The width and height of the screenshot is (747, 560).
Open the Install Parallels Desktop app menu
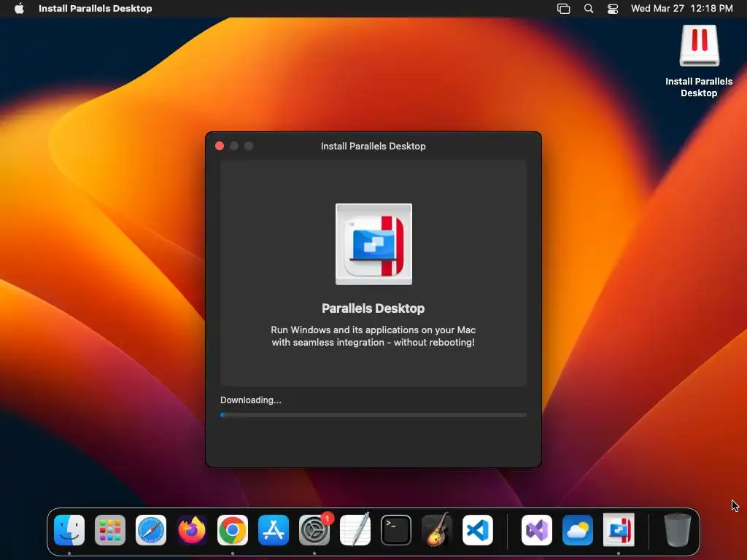[96, 9]
